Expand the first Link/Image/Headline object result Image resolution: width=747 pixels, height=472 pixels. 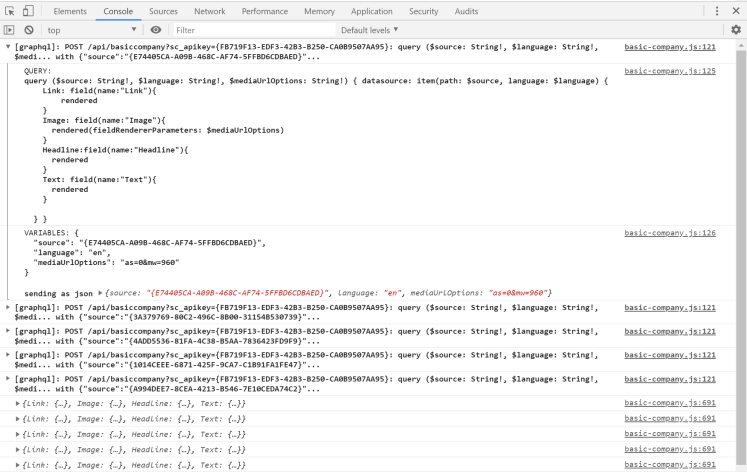pyautogui.click(x=18, y=403)
